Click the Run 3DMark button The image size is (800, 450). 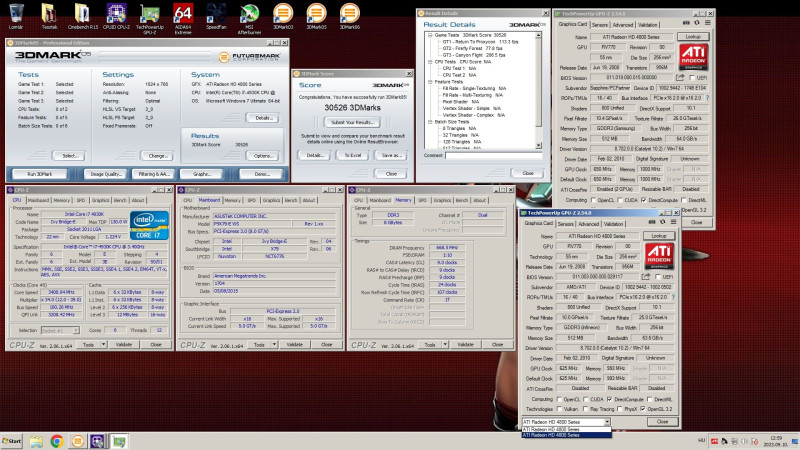pos(40,174)
